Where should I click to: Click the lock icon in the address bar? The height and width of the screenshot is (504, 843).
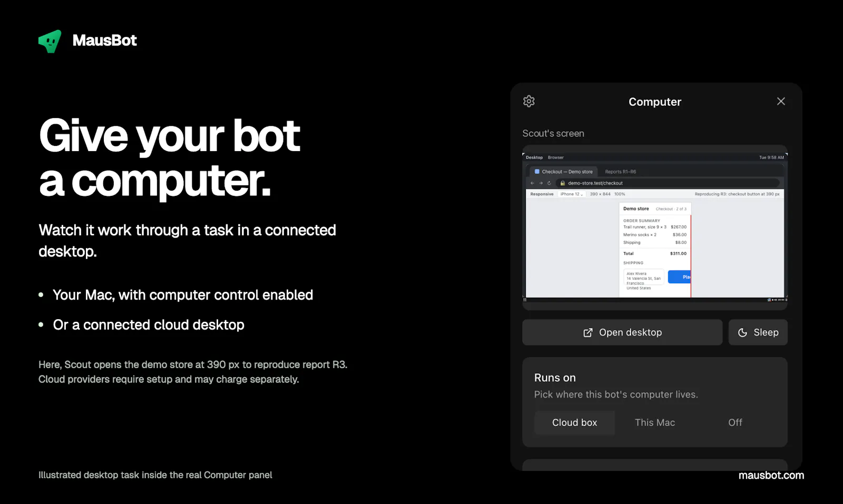(x=563, y=183)
